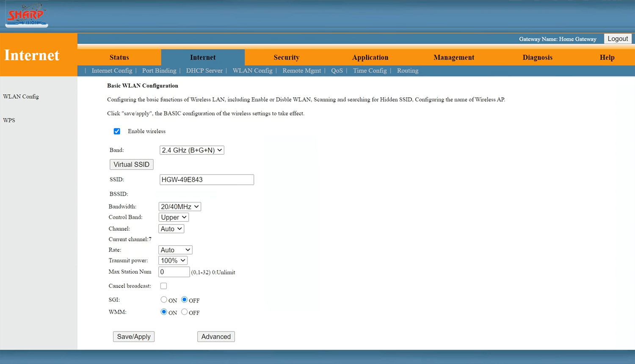Expand the Control Band dropdown

tap(174, 217)
